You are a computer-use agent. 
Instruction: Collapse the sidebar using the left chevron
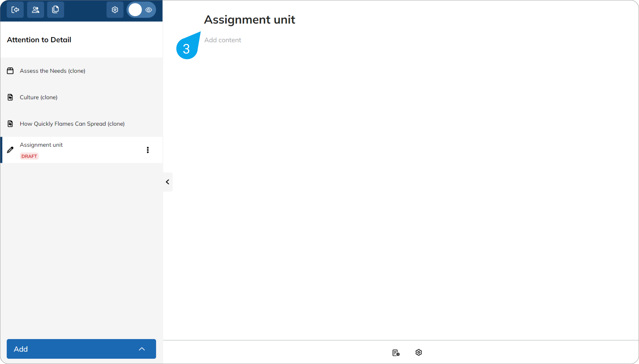click(x=168, y=182)
